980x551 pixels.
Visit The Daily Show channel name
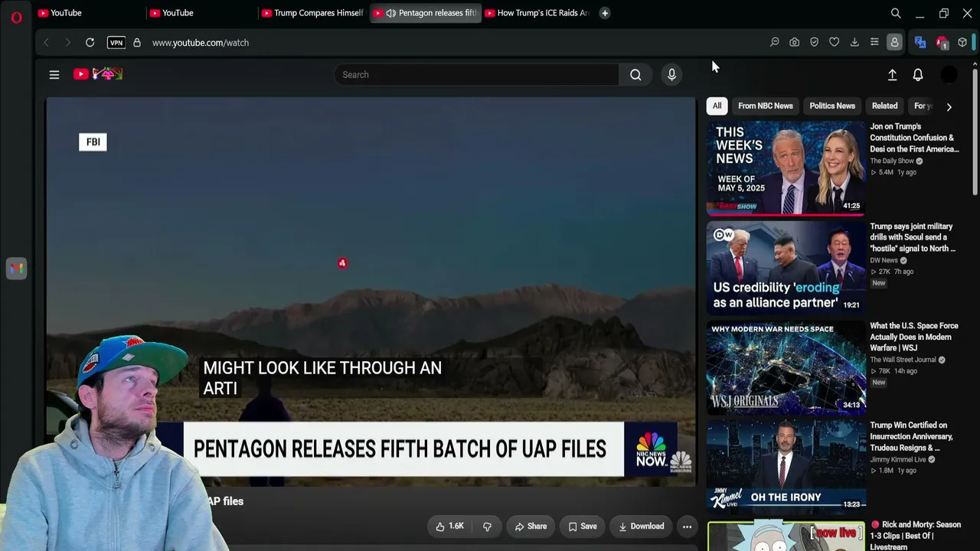(892, 161)
